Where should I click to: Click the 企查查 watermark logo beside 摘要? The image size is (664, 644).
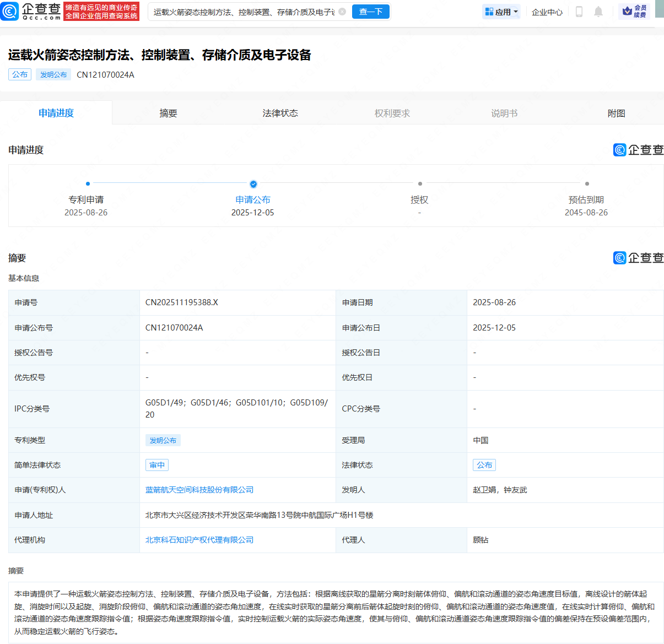click(638, 258)
